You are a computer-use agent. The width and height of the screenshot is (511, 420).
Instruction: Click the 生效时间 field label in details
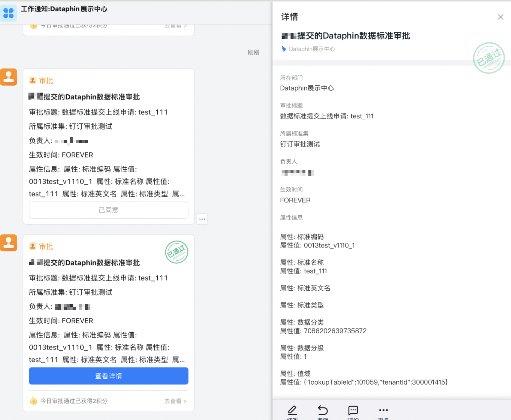291,189
